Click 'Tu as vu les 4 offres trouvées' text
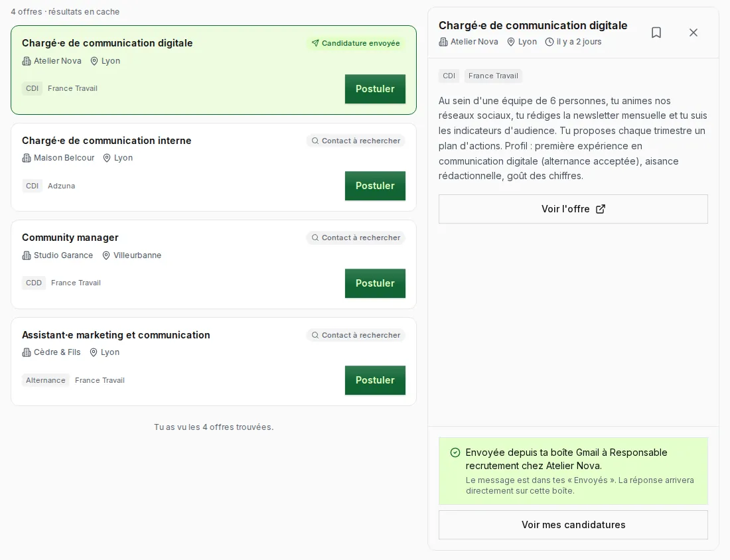 pyautogui.click(x=214, y=427)
